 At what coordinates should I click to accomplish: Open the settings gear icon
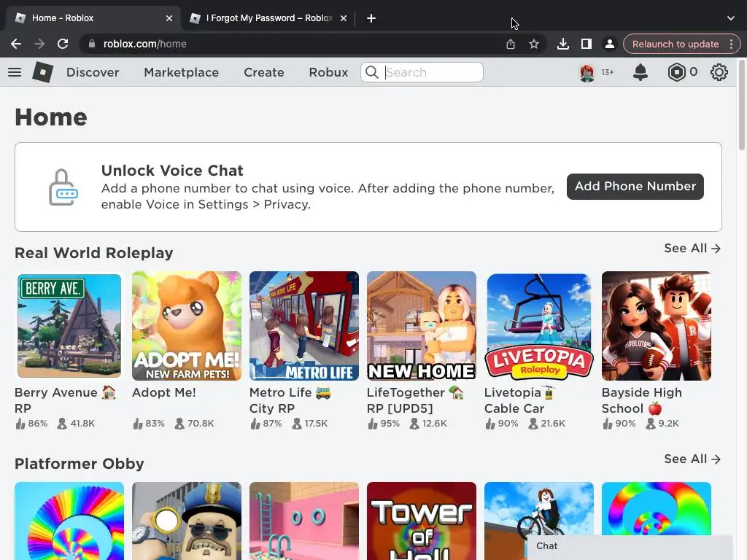(719, 72)
